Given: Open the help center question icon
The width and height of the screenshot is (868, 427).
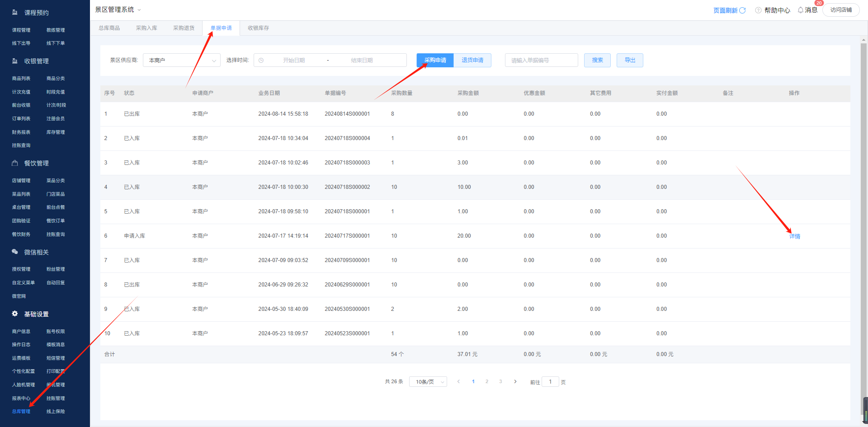Looking at the screenshot, I should coord(758,10).
